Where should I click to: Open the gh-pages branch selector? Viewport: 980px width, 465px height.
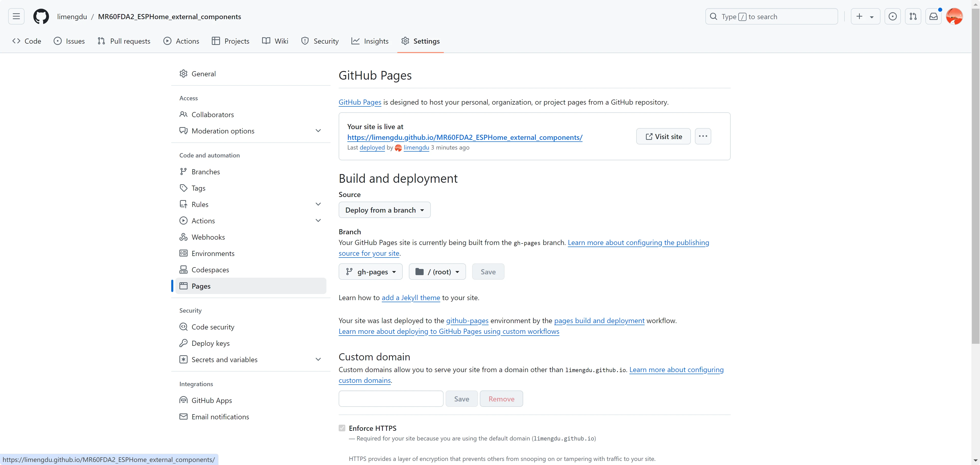click(371, 272)
